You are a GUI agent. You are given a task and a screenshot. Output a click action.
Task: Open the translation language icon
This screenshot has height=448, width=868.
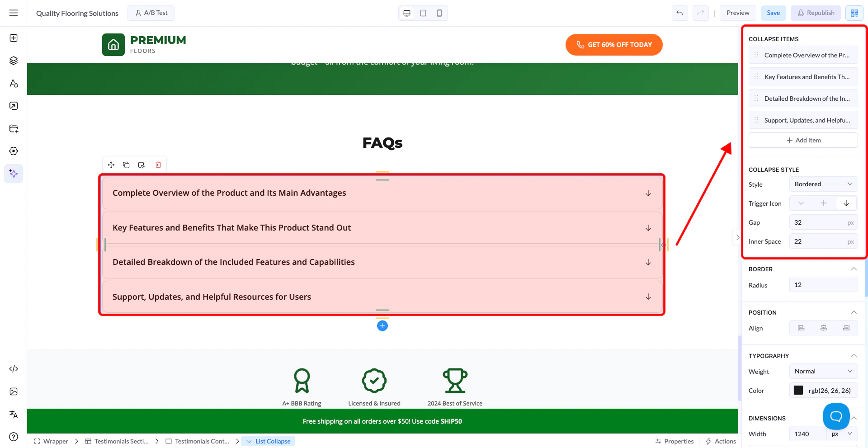pyautogui.click(x=14, y=414)
